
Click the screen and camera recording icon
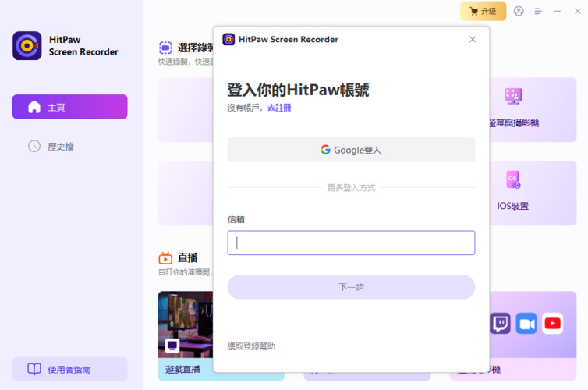coord(513,96)
